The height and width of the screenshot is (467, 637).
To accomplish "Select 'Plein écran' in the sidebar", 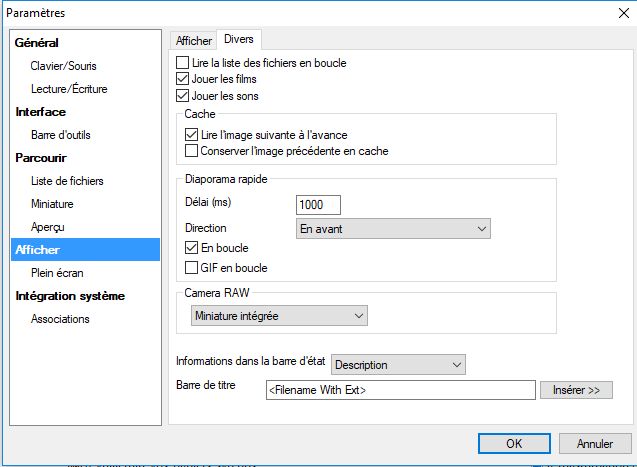I will 57,272.
